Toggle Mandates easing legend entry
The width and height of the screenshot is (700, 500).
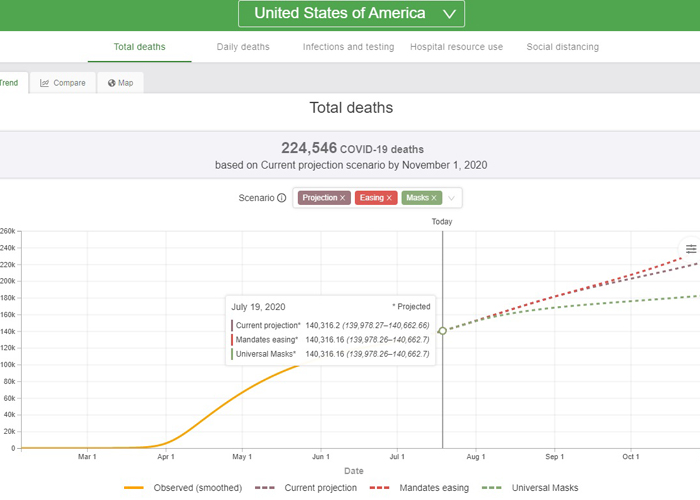419,488
